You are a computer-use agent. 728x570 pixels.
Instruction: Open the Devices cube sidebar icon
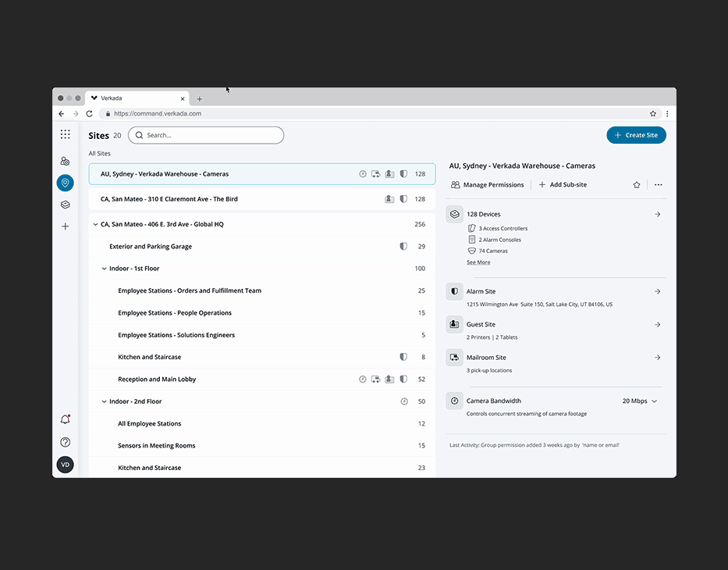tap(65, 205)
